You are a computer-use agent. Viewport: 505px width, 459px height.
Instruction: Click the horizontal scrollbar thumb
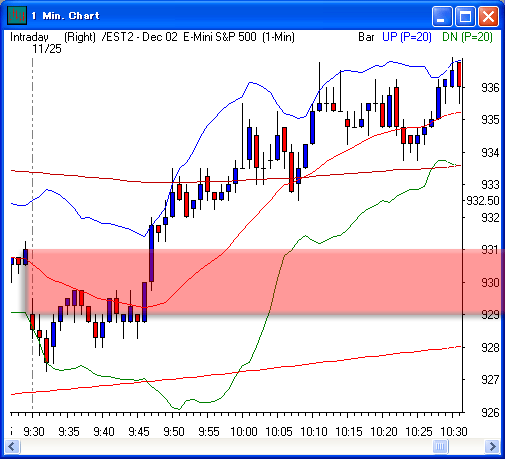(440, 446)
